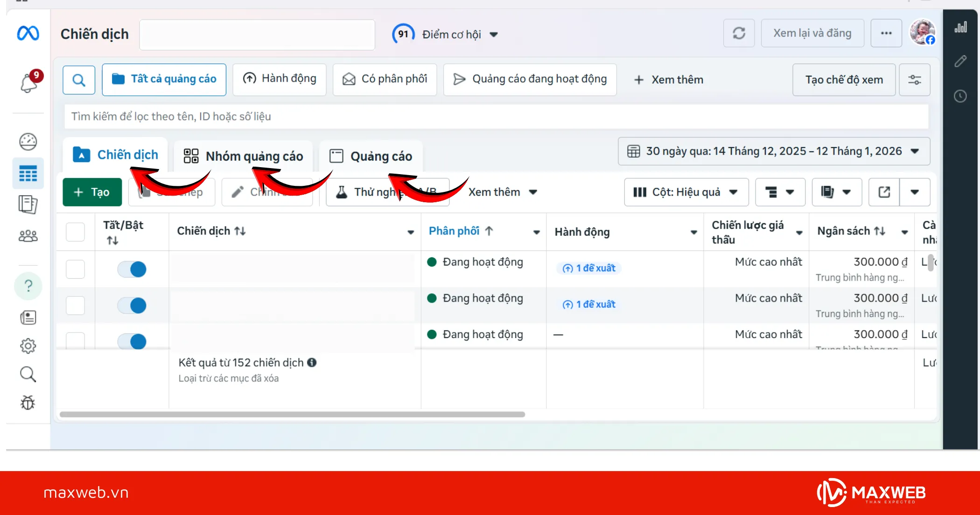The width and height of the screenshot is (980, 515).
Task: Open the search magnifier filter icon
Action: click(78, 79)
